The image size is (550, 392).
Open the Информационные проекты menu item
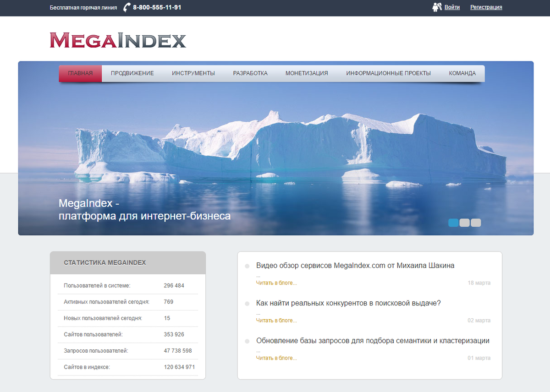click(388, 73)
